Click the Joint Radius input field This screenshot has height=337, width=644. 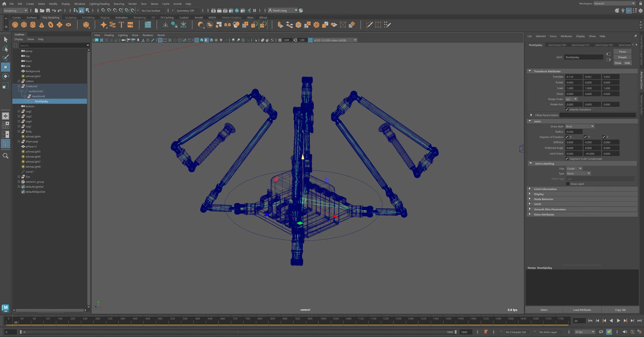[574, 132]
